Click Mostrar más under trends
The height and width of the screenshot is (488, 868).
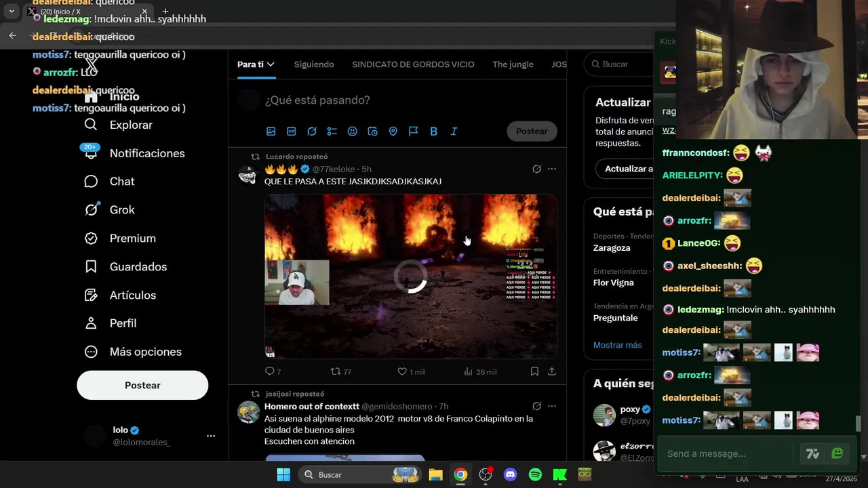tap(617, 345)
